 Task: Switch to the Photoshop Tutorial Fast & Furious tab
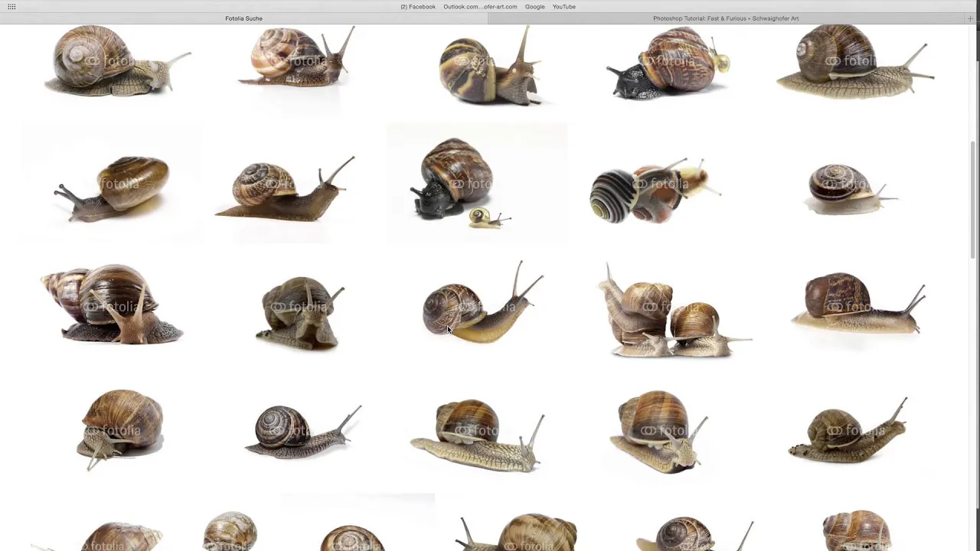coord(726,18)
